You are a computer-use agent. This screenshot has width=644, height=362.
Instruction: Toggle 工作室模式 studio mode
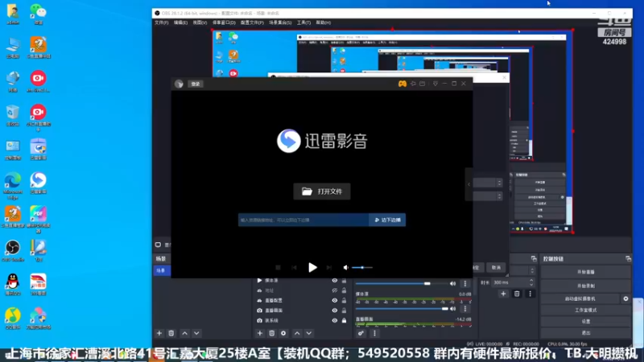coord(586,311)
